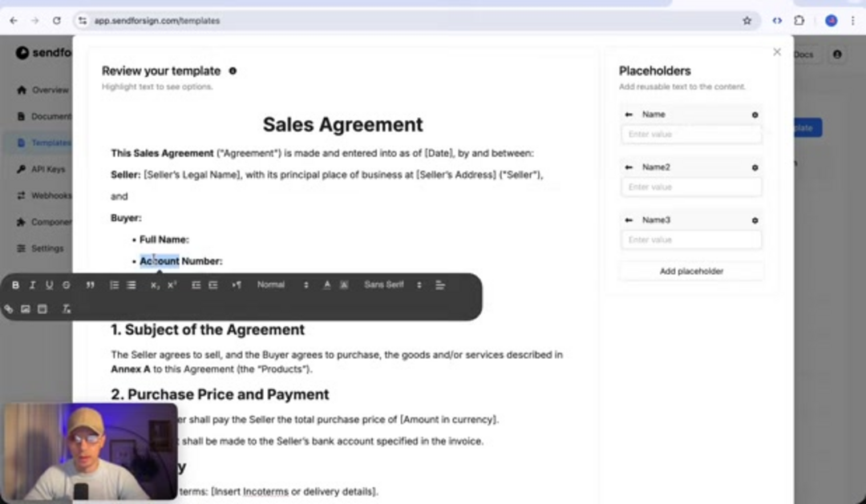This screenshot has width=866, height=504.
Task: Open the text color picker
Action: pos(326,284)
